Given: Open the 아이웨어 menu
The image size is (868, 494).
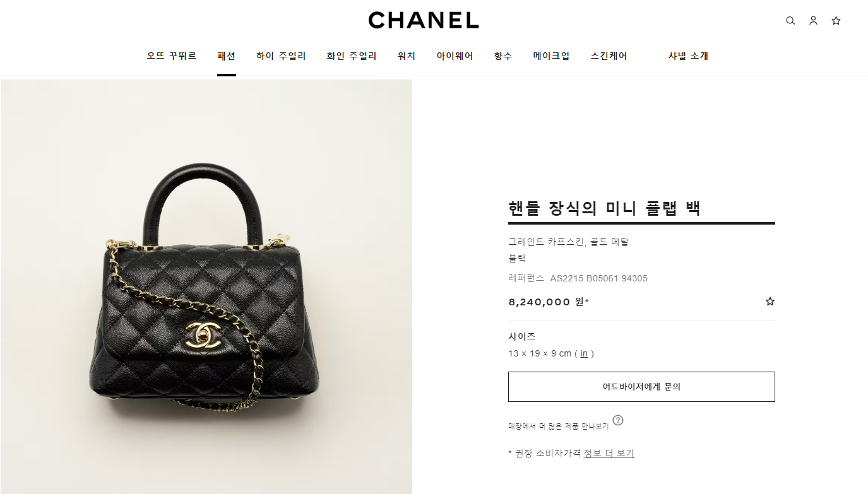Looking at the screenshot, I should 455,56.
